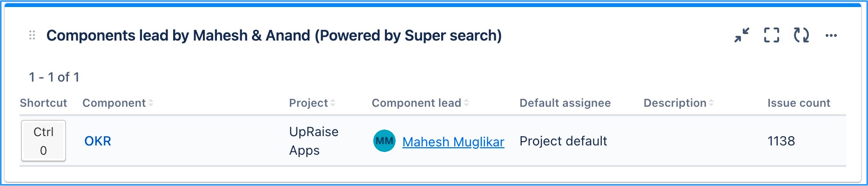Open the OKR component link
Image resolution: width=868 pixels, height=186 pixels.
coord(98,141)
